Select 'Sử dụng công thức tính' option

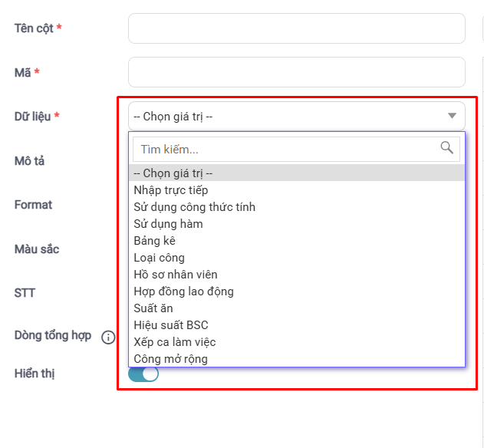(297, 207)
